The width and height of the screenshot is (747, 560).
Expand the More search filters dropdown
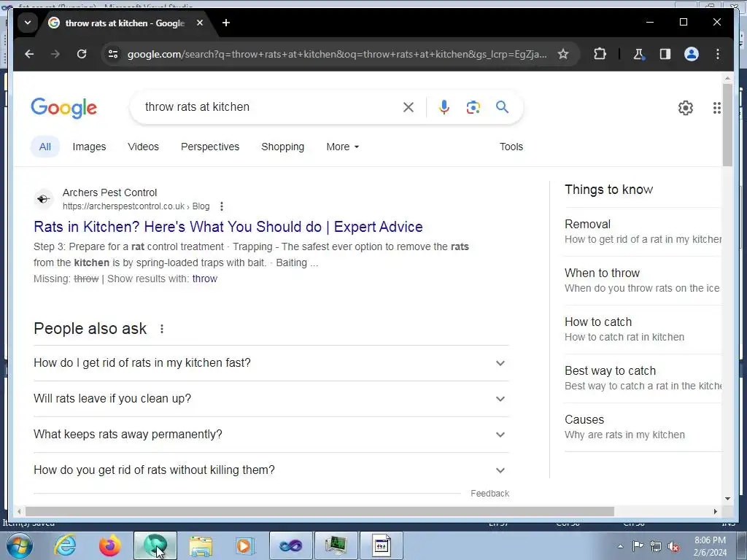[x=343, y=147]
